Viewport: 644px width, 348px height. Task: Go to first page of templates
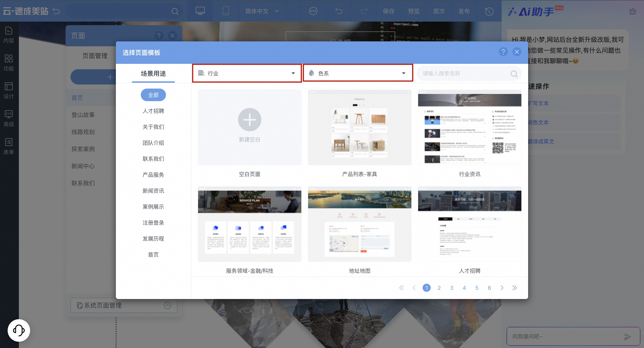pos(401,288)
